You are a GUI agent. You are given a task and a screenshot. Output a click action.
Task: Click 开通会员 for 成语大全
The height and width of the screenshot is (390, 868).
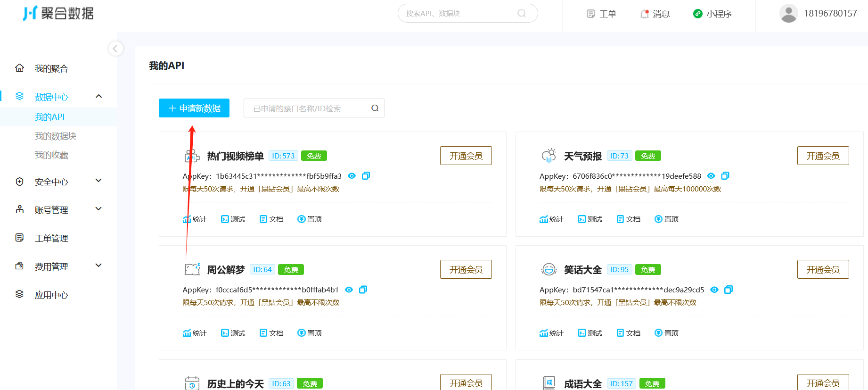[x=823, y=382]
